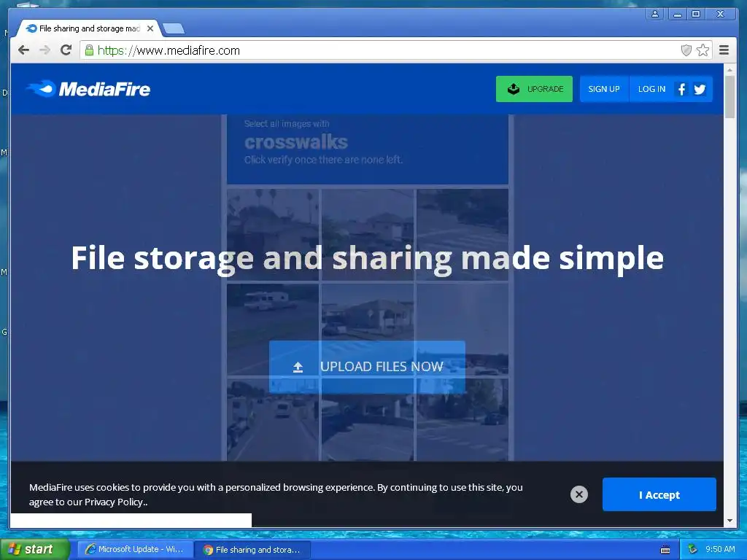Click the keyboard icon in system tray
Viewport: 747px width, 560px height.
tap(665, 550)
